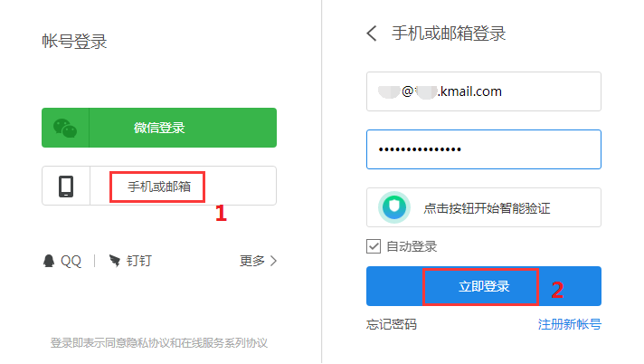Start 点击按钮开始智能验证 verification
This screenshot has width=644, height=364.
(484, 207)
